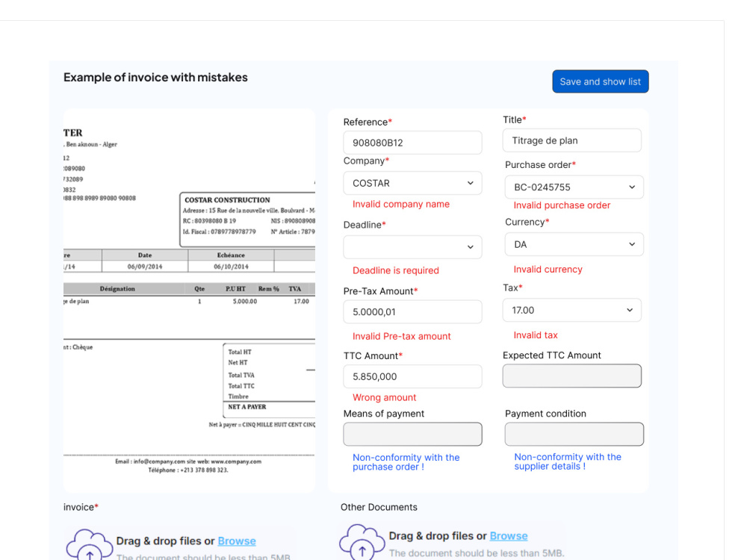Viewport: 747px width, 560px height.
Task: Click the Save and show list button
Action: click(601, 81)
